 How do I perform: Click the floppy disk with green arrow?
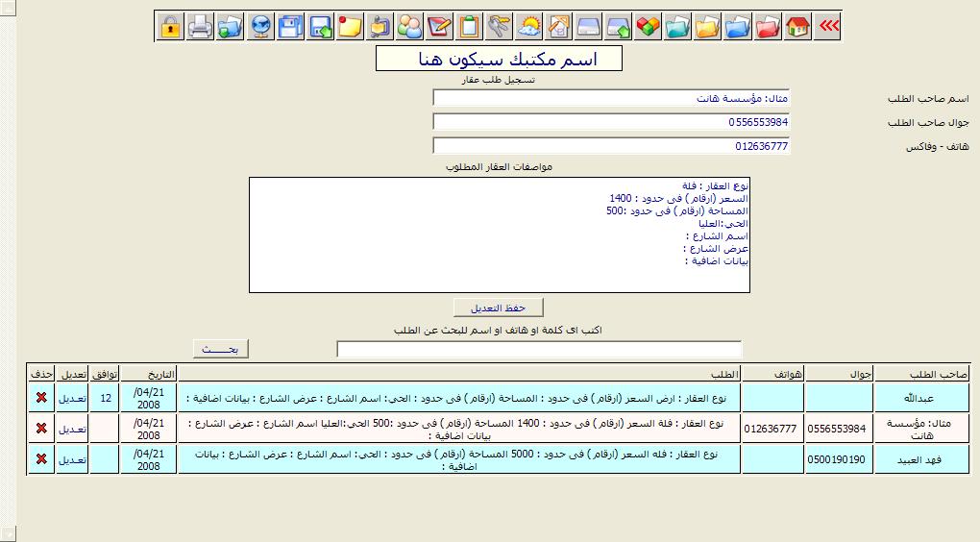[321, 26]
